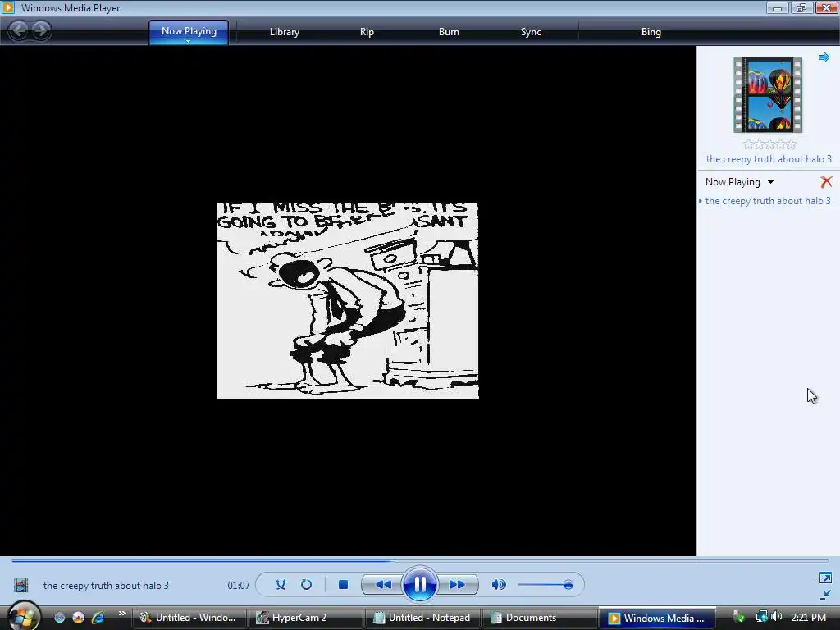Expand the arrow under Now Playing tab

pyautogui.click(x=189, y=41)
